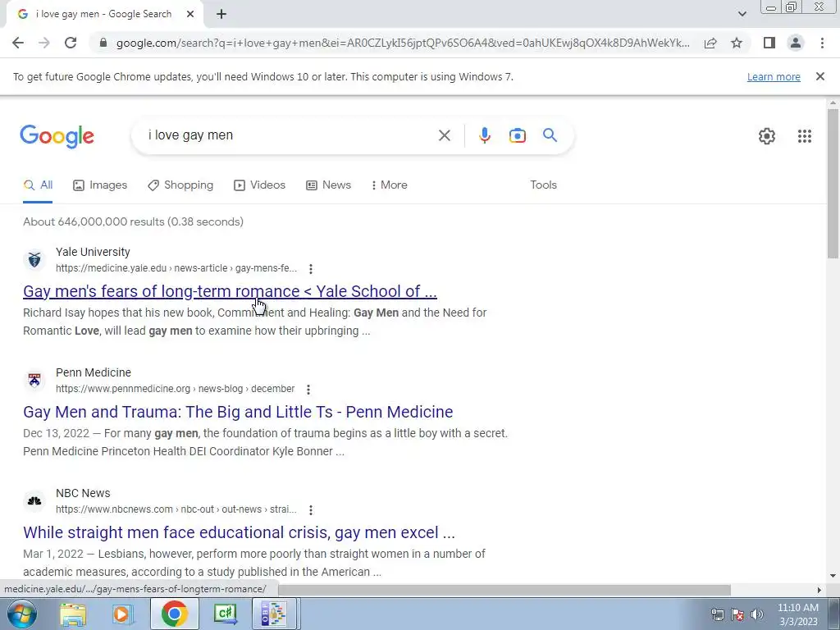The image size is (840, 630).
Task: Open a new tab with plus button
Action: pos(221,15)
